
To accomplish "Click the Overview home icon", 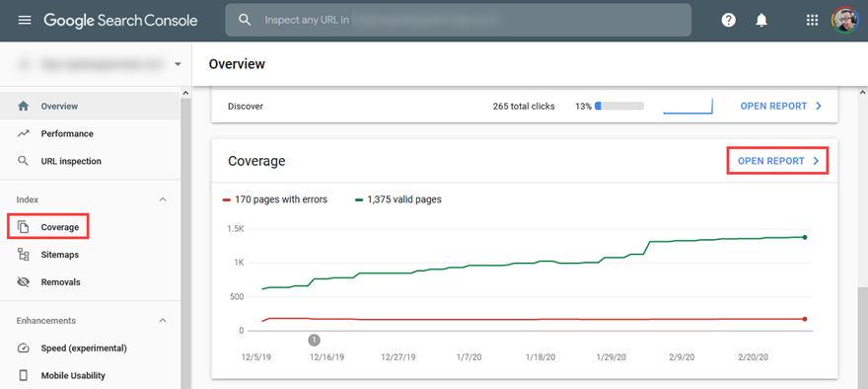I will click(x=24, y=106).
